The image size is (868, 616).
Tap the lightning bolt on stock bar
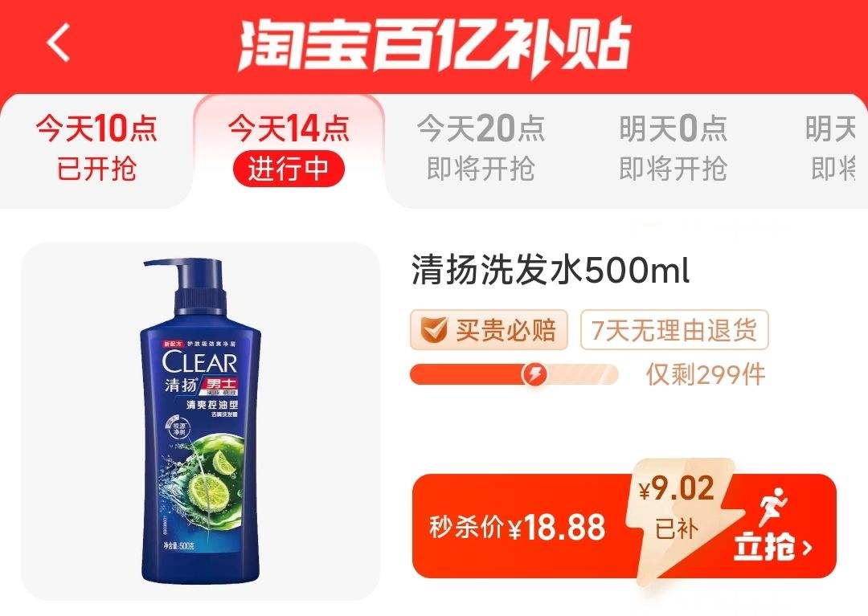(x=534, y=375)
